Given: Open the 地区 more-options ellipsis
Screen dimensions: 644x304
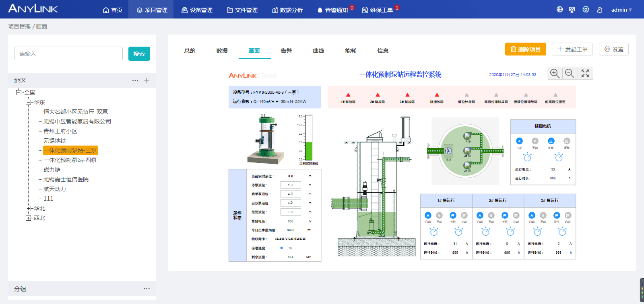Looking at the screenshot, I should click(x=135, y=80).
